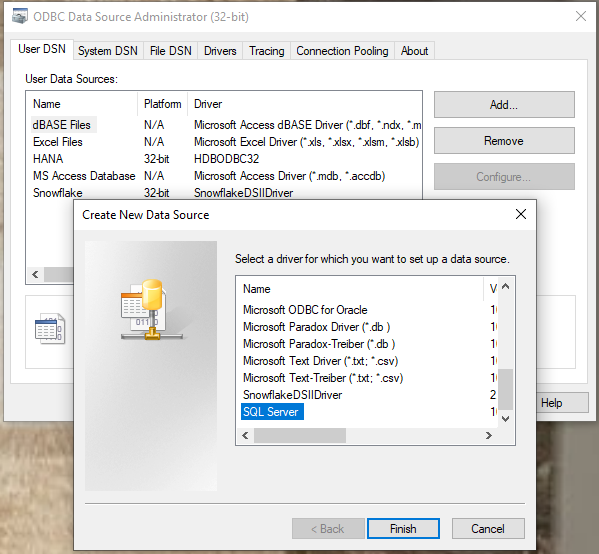Open the Drivers tab

(220, 51)
